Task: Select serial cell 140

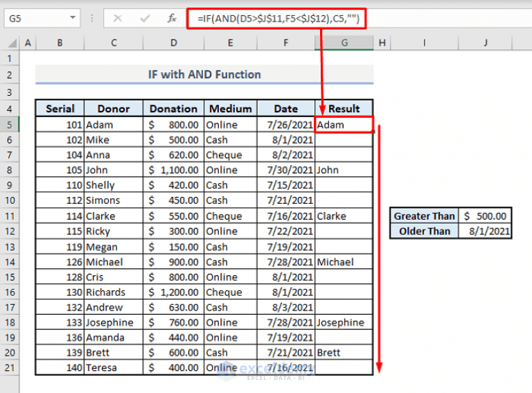Action: point(60,367)
